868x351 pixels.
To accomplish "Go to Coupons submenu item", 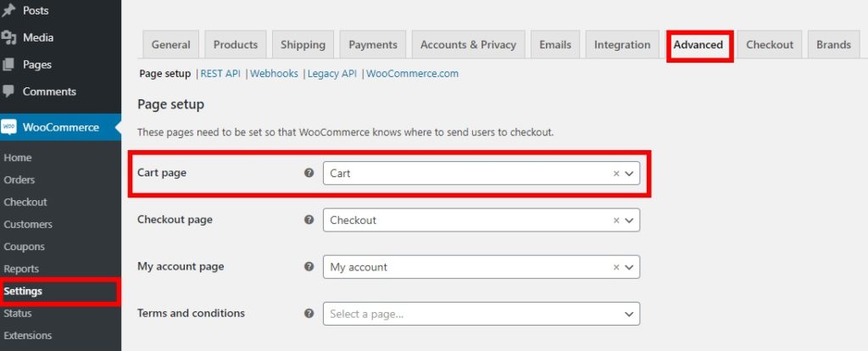I will click(x=25, y=247).
